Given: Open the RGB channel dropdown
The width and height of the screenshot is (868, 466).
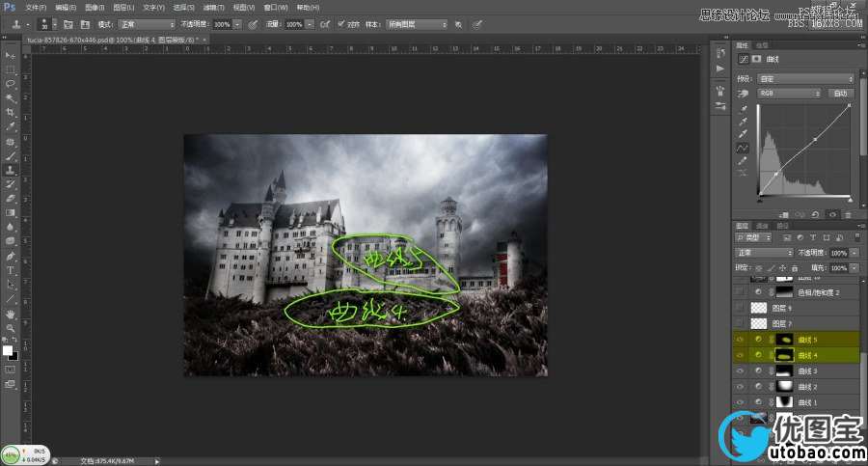Looking at the screenshot, I should point(789,94).
